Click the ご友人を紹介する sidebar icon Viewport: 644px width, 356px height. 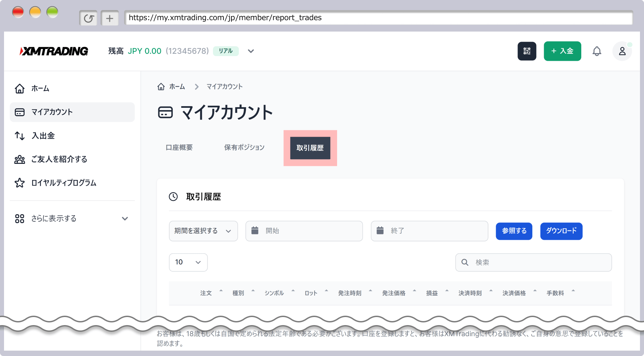click(20, 160)
